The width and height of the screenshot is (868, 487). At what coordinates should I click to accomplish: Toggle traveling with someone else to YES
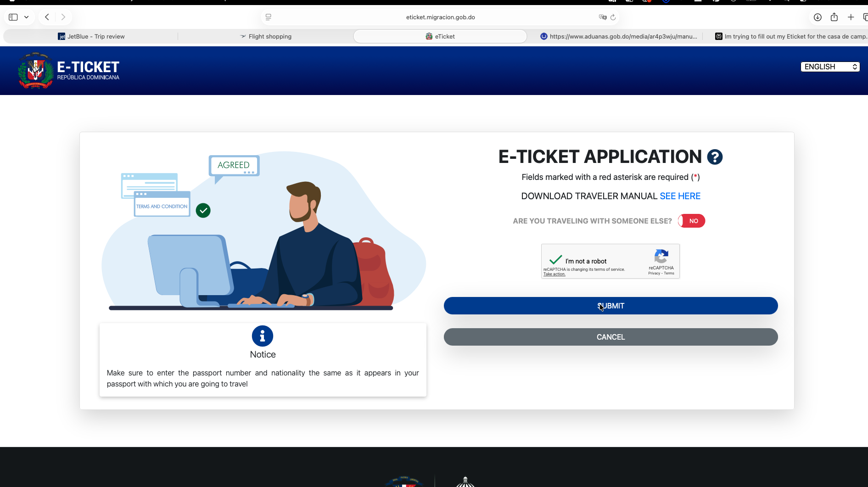coord(691,221)
